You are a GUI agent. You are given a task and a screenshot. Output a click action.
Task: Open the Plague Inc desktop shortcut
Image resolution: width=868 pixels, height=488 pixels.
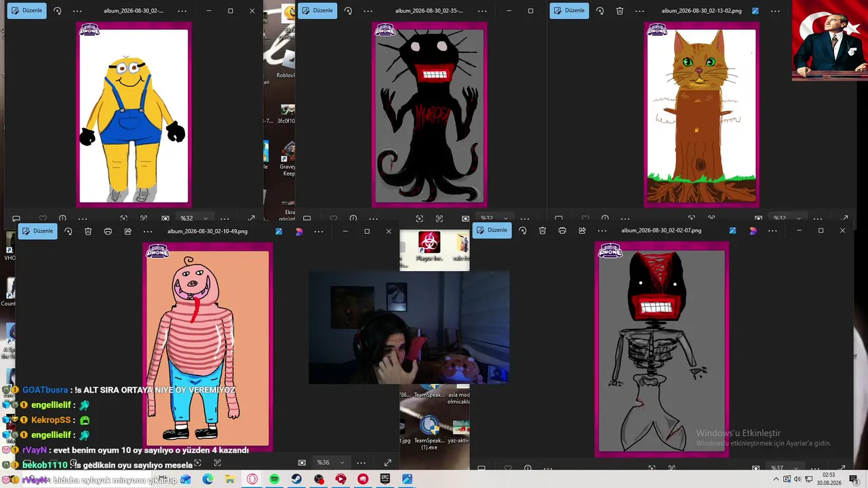click(x=429, y=247)
